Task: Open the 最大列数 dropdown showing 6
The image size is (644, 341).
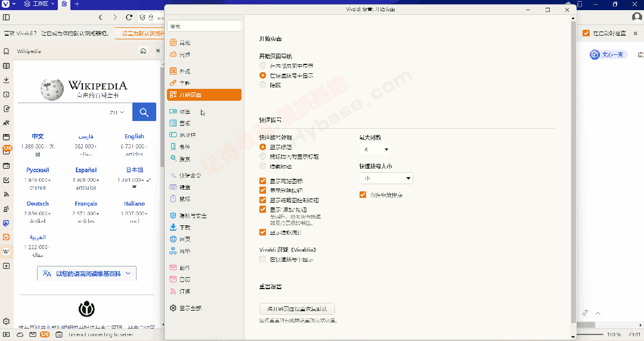Action: tap(375, 150)
